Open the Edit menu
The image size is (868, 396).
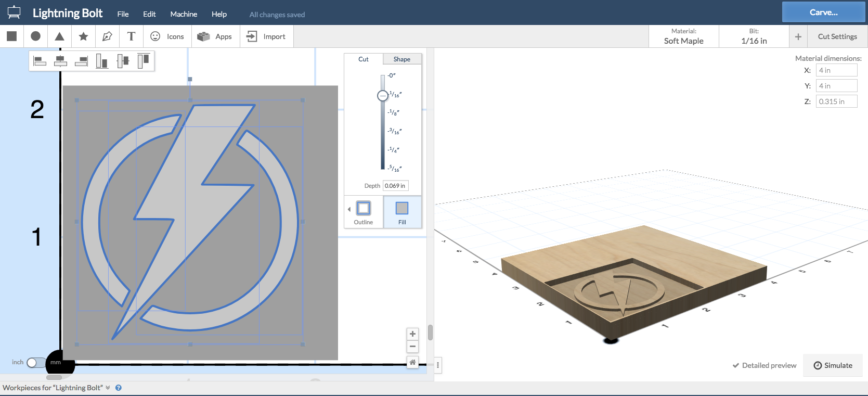click(149, 14)
